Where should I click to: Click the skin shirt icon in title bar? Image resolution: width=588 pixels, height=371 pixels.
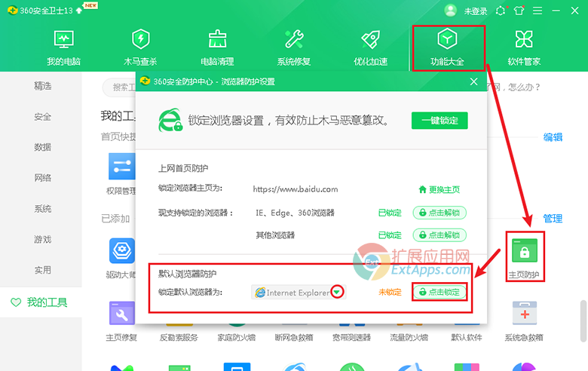click(x=519, y=11)
